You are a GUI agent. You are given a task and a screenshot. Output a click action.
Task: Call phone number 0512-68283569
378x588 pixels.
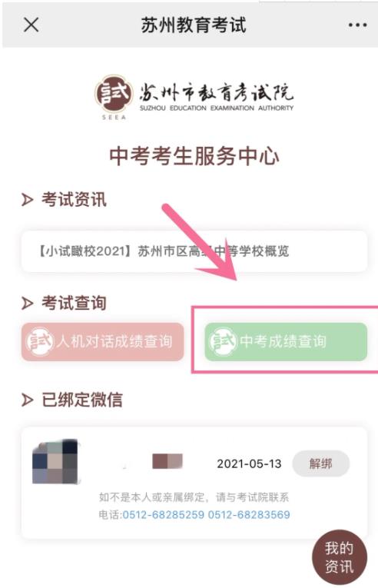click(249, 514)
